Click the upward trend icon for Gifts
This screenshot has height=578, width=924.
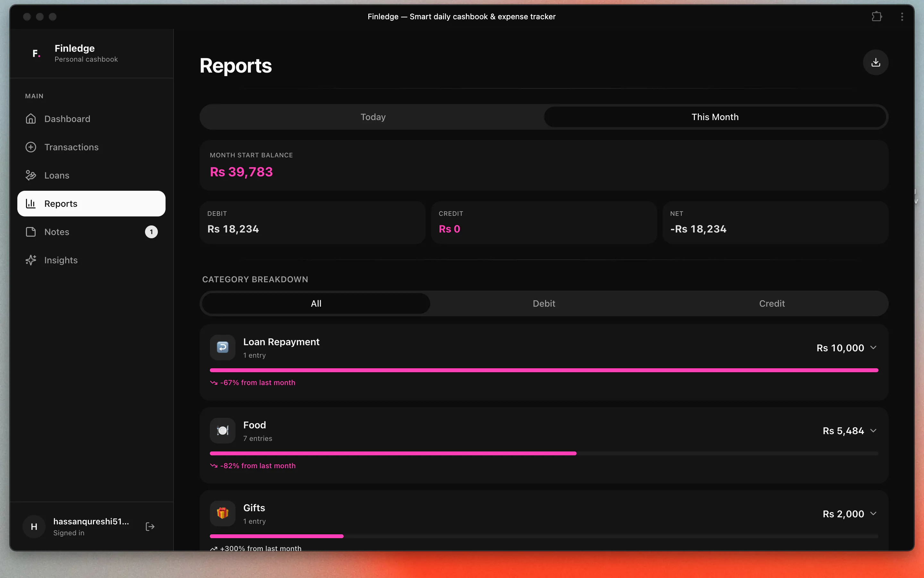213,548
